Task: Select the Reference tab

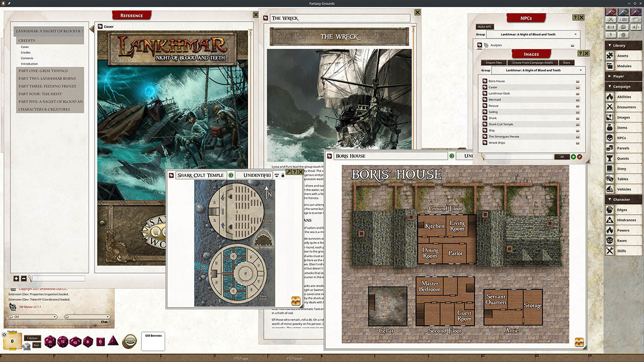Action: [131, 15]
